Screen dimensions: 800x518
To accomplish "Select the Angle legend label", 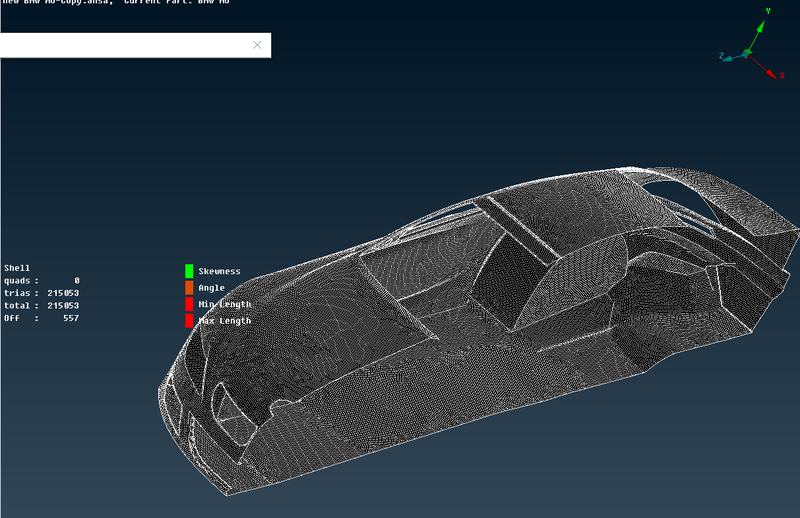I will tap(211, 288).
